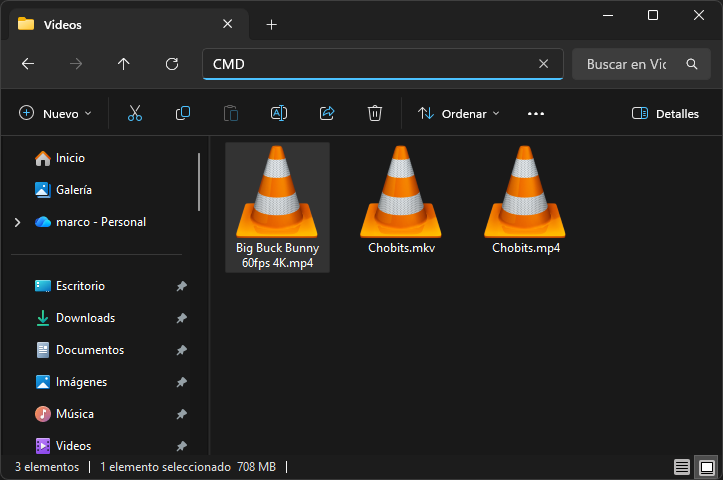Expand the marco - Personal tree chevron

pos(18,222)
